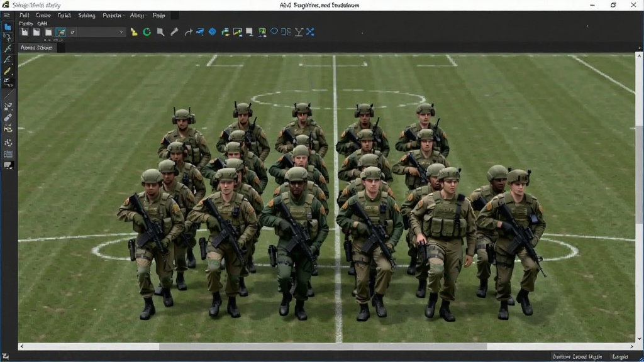This screenshot has width=644, height=362.
Task: Select the eyedropper tool icon in toolbar
Action: pyautogui.click(x=175, y=31)
